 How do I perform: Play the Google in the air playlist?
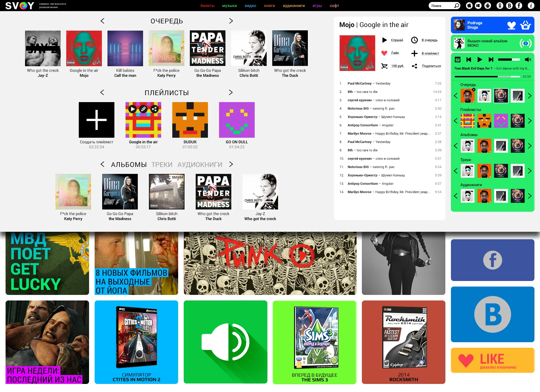click(x=132, y=109)
